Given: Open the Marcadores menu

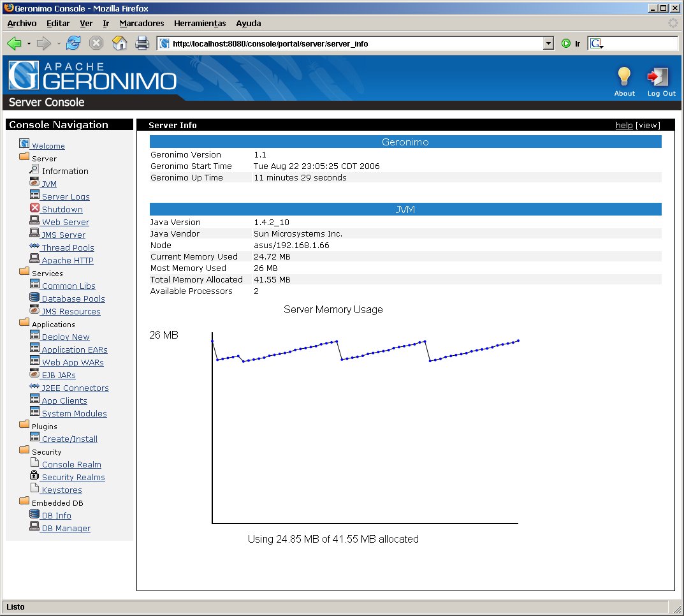Looking at the screenshot, I should tap(142, 24).
